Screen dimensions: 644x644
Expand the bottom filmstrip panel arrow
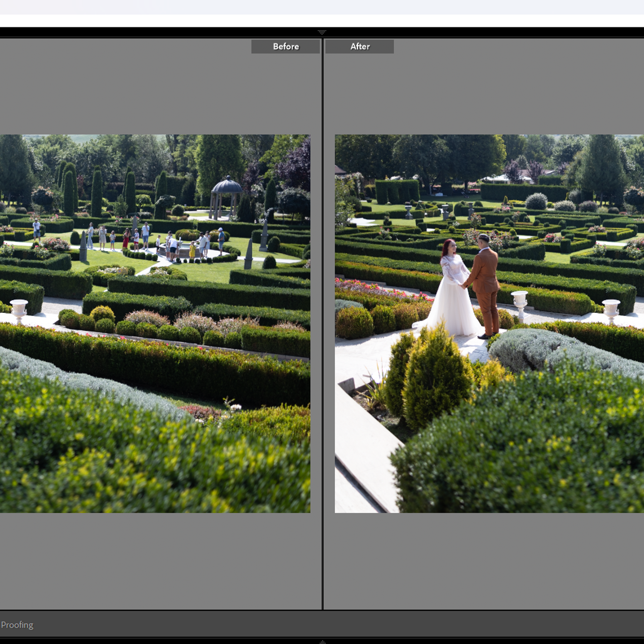[x=322, y=642]
